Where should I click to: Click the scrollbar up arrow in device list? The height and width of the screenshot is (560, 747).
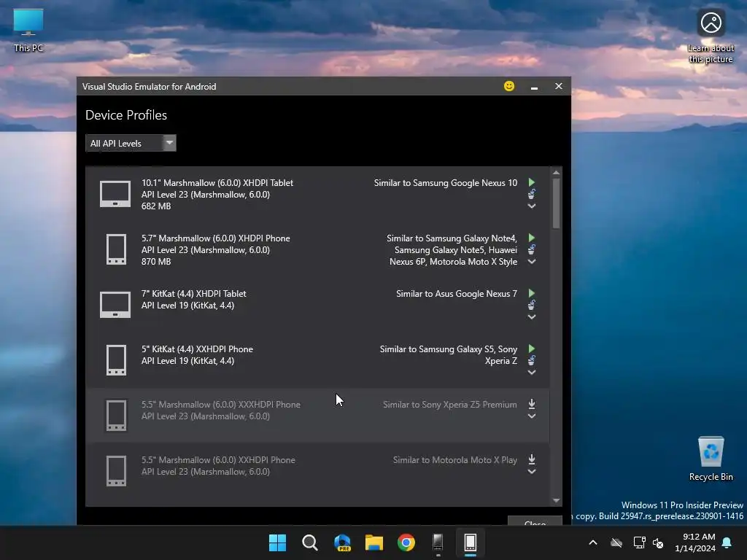556,172
